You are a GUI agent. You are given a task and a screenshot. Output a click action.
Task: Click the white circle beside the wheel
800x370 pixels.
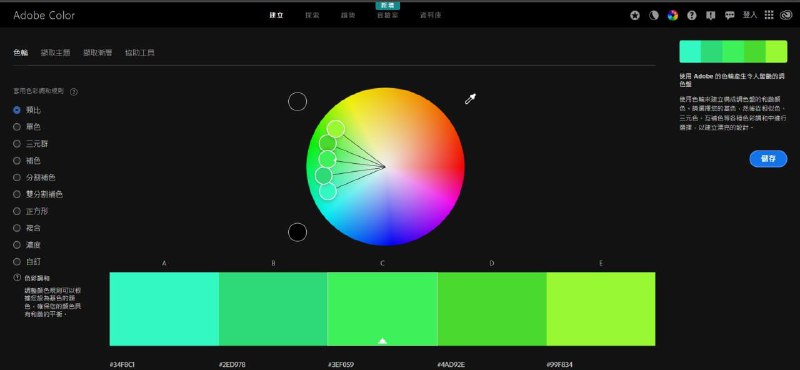pos(297,102)
